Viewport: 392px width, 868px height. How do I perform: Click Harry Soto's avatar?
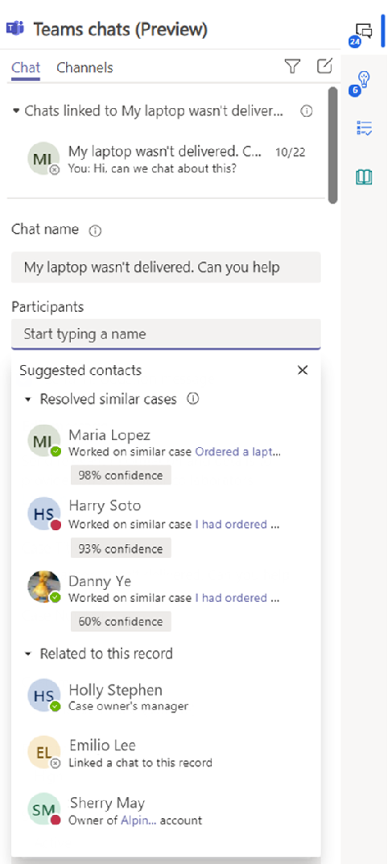click(x=43, y=513)
